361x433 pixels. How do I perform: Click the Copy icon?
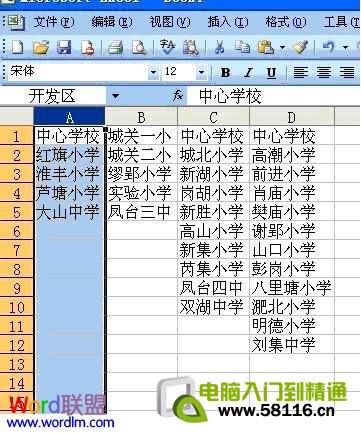point(242,47)
